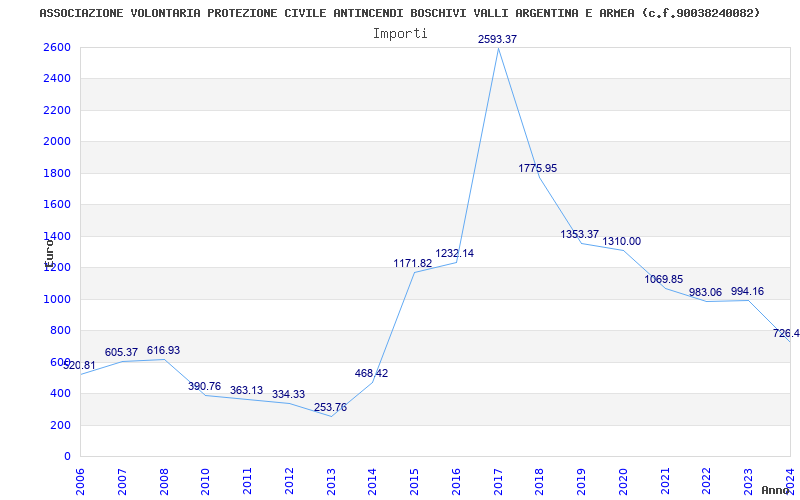
Task: Select the data label 1171.82
Action: [x=413, y=263]
